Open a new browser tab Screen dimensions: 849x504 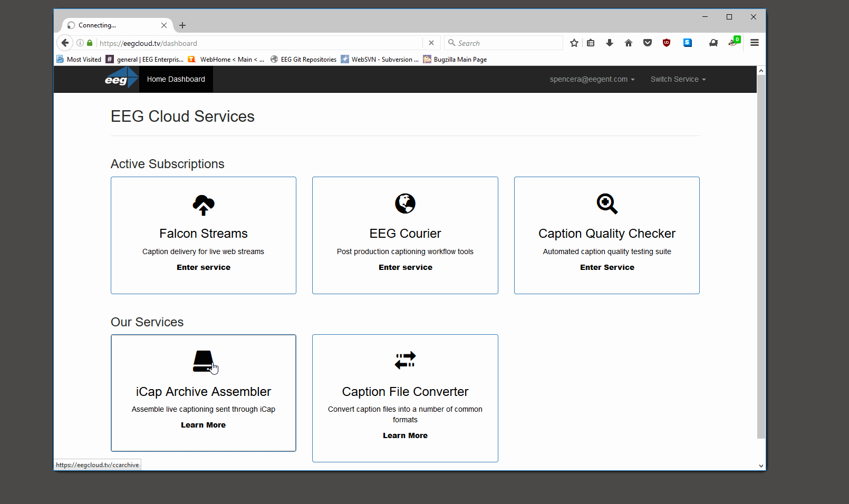[182, 25]
